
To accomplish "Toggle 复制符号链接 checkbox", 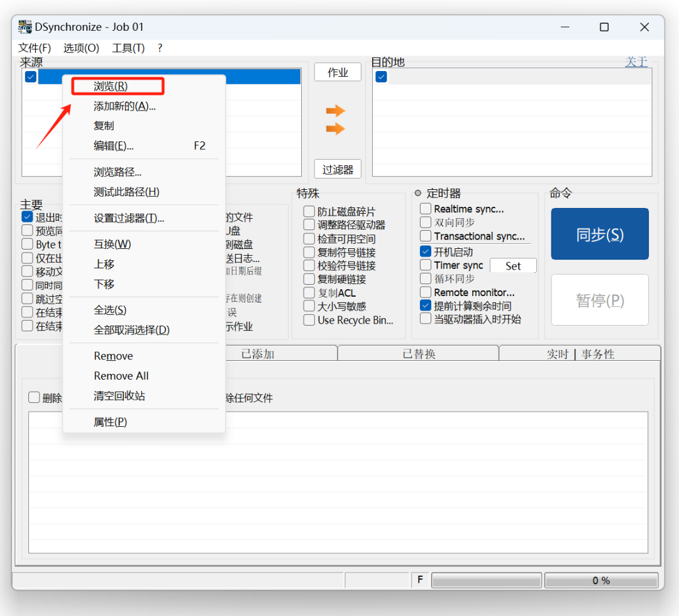I will click(309, 253).
